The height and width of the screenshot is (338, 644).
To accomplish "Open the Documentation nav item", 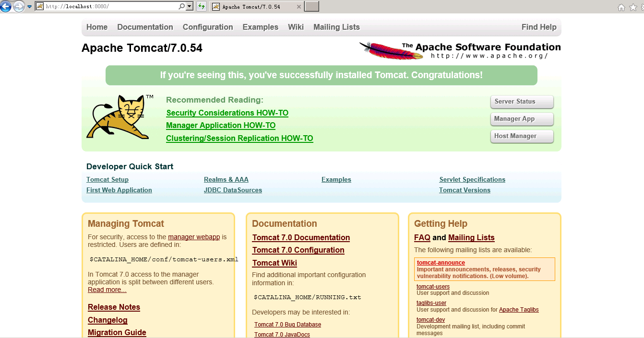I will tap(145, 27).
